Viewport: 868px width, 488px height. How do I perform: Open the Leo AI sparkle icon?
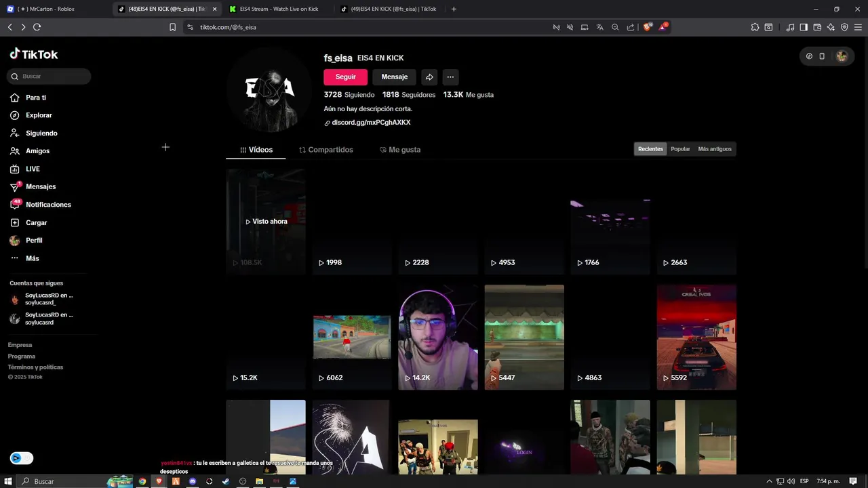(831, 27)
